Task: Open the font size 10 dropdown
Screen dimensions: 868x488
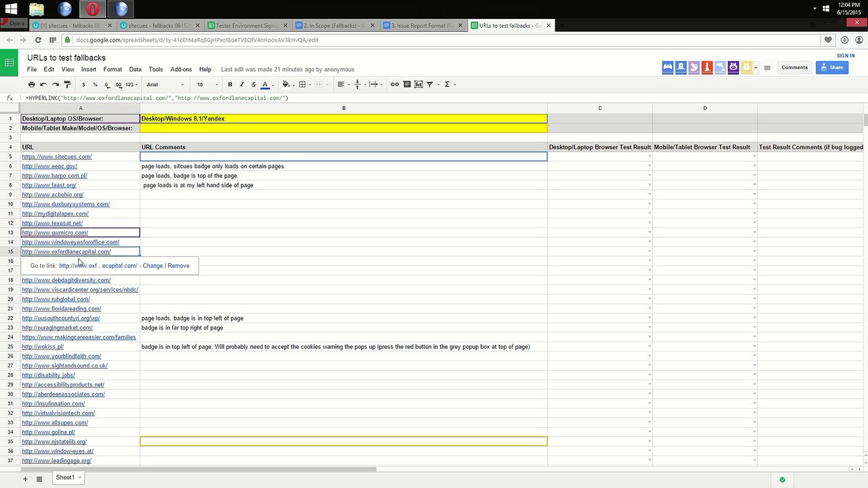Action: [x=208, y=85]
